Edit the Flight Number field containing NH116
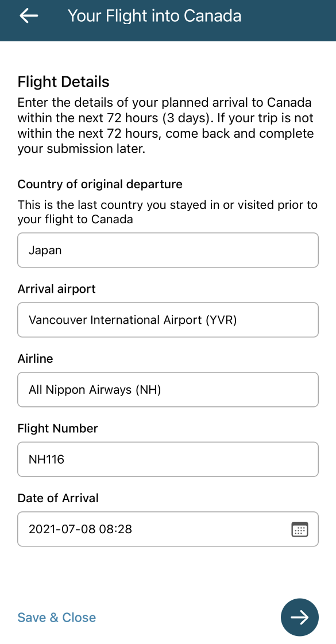 168,459
